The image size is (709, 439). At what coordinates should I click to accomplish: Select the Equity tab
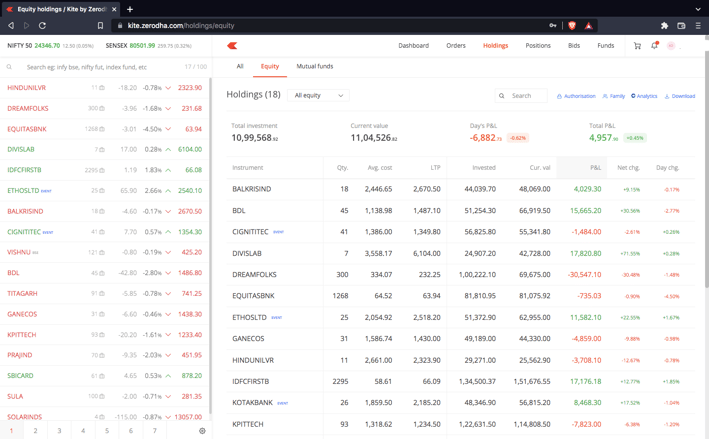coord(270,66)
